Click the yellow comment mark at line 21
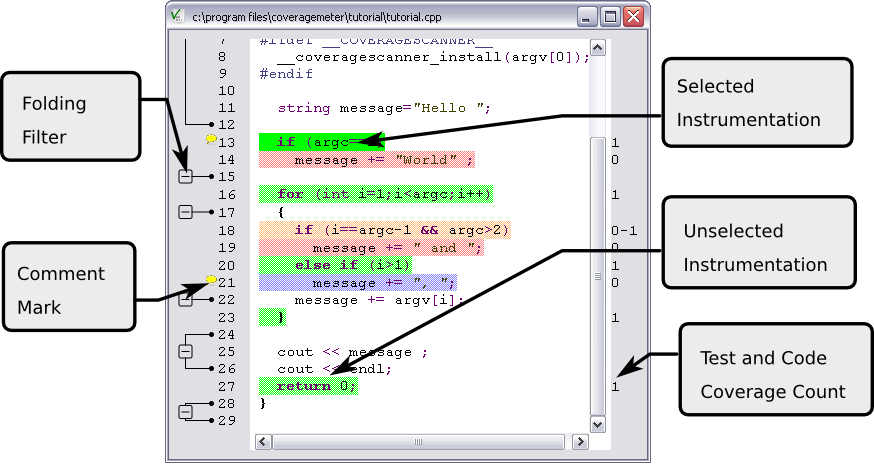 [211, 281]
